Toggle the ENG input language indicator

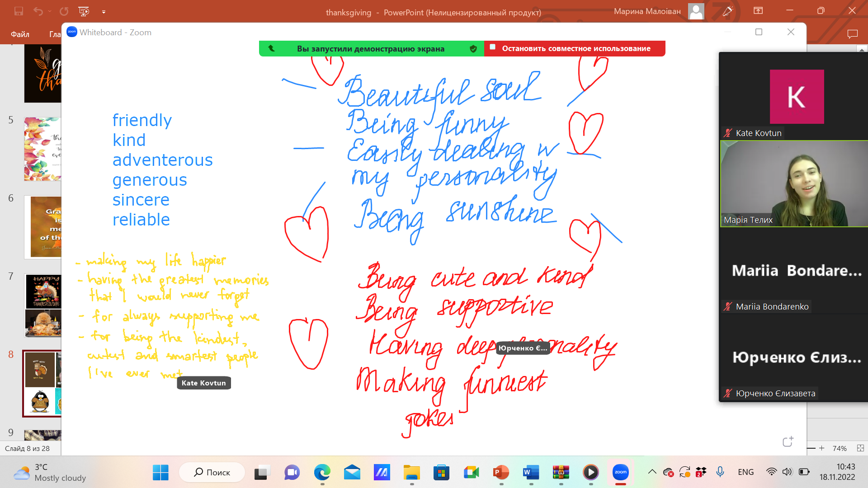coord(745,472)
